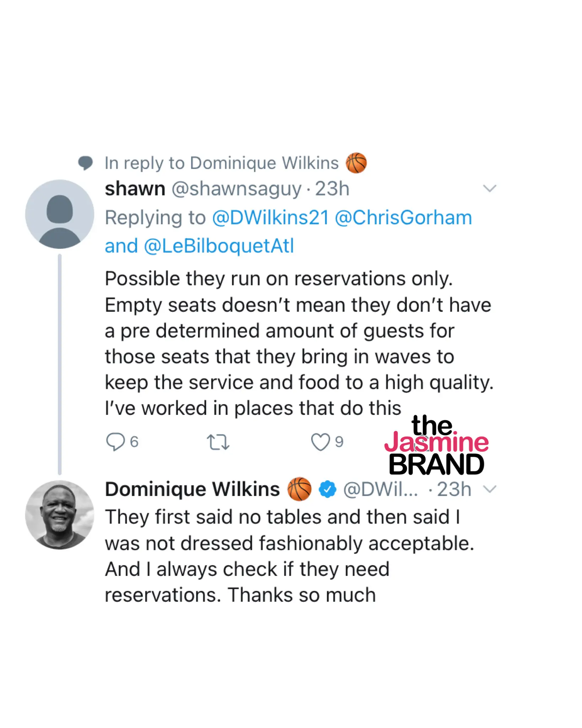Open shawn's default gray profile avatar
This screenshot has width=582, height=728.
coord(60,214)
